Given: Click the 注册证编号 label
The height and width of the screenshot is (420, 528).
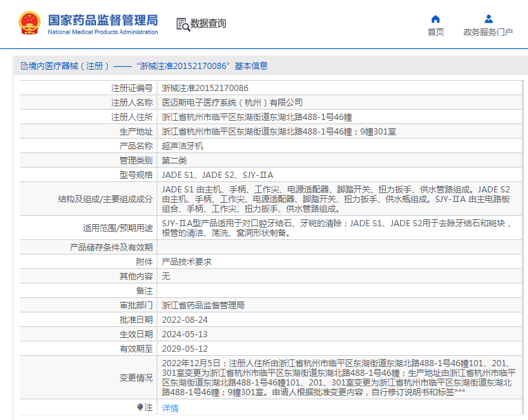Looking at the screenshot, I should click(x=132, y=88).
